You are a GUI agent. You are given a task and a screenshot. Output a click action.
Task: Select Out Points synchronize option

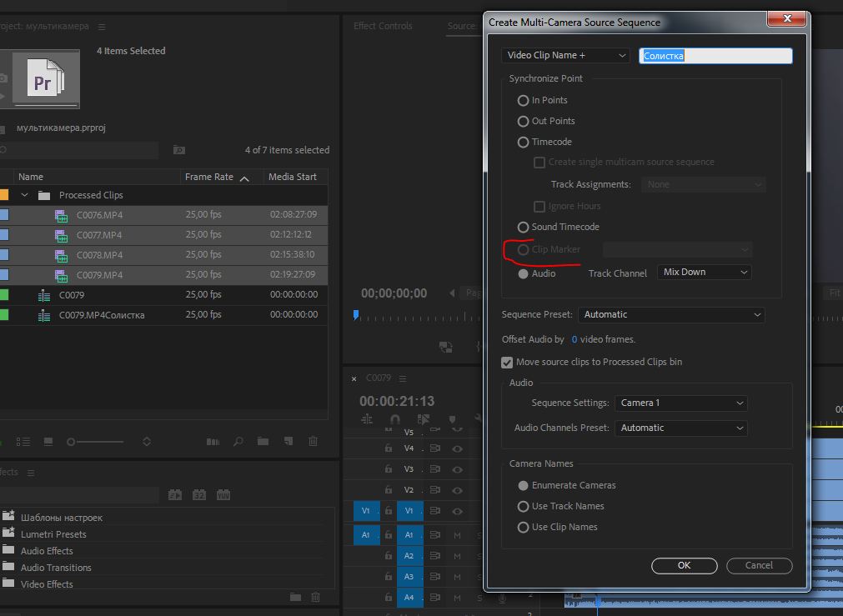pos(523,122)
